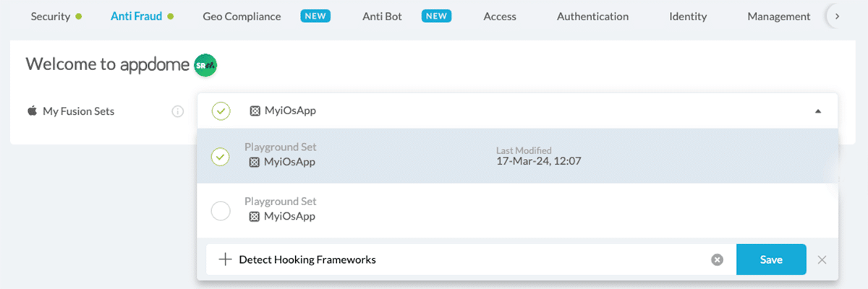This screenshot has width=868, height=289.
Task: Select the unchecked MyiOsApp Playground Set radio
Action: click(220, 211)
